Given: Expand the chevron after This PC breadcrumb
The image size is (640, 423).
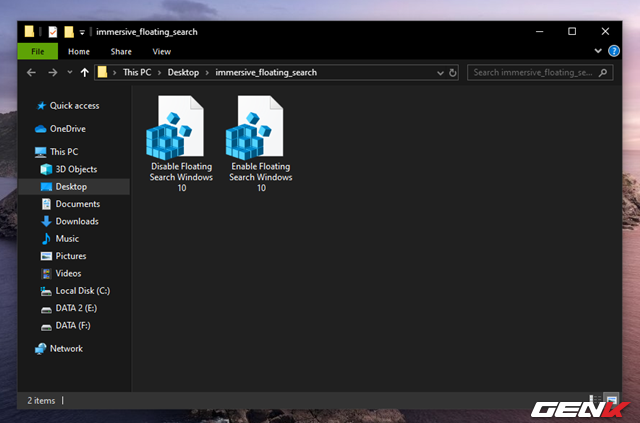Looking at the screenshot, I should tap(159, 73).
